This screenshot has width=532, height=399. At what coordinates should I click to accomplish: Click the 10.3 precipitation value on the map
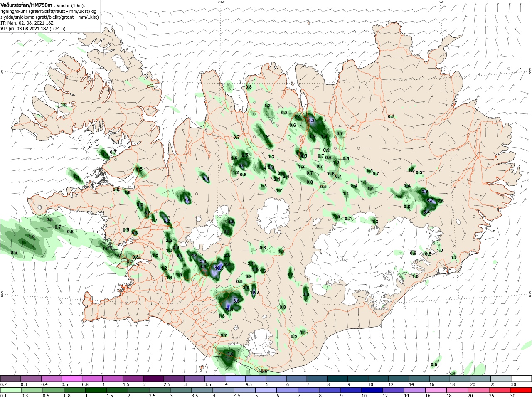click(254, 292)
